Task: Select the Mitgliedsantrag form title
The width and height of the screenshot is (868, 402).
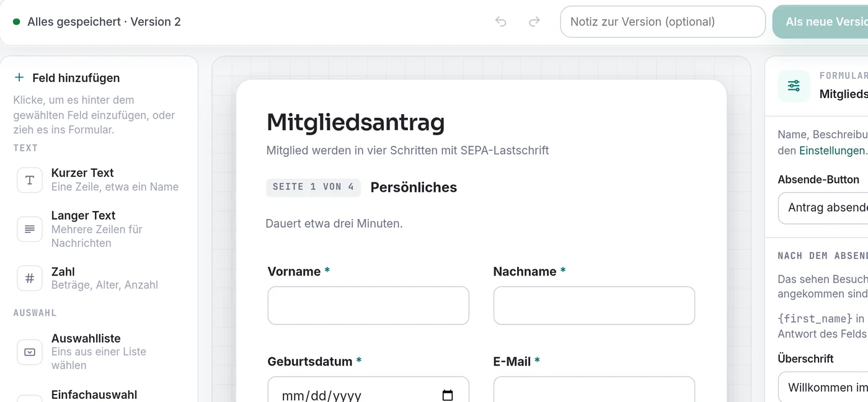Action: point(355,122)
